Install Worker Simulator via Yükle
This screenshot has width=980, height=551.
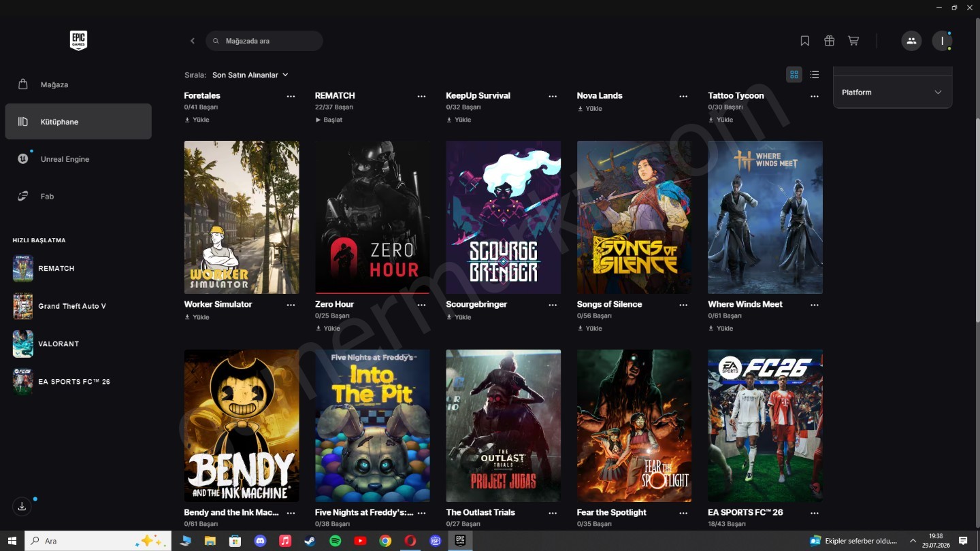pos(197,317)
